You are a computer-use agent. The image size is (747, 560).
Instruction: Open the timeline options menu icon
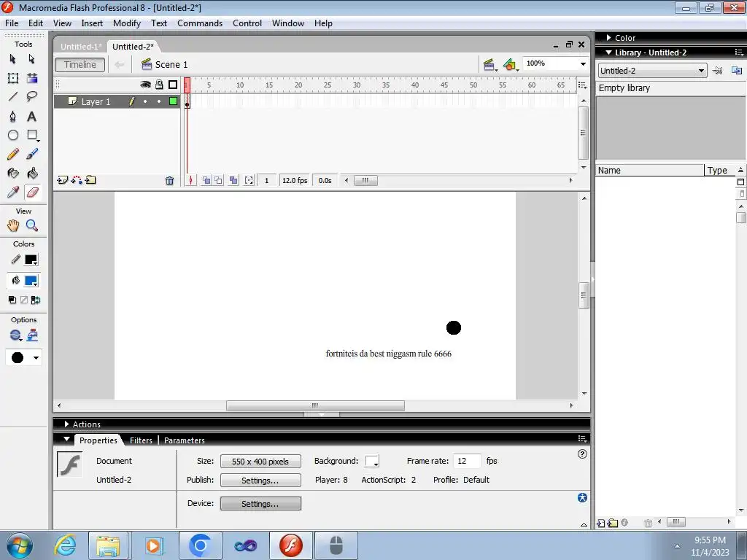pyautogui.click(x=582, y=85)
